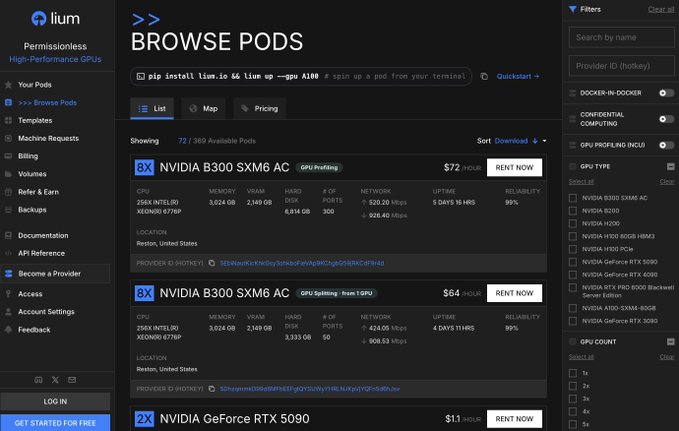Enable the GPU Profiling (NCU) toggle
The image size is (679, 431).
click(666, 145)
